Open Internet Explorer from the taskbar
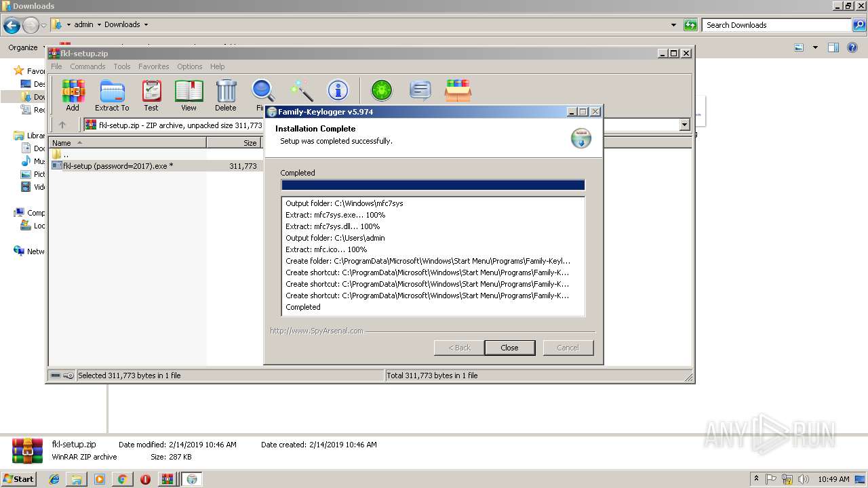Viewport: 868px width, 488px height. tap(54, 479)
